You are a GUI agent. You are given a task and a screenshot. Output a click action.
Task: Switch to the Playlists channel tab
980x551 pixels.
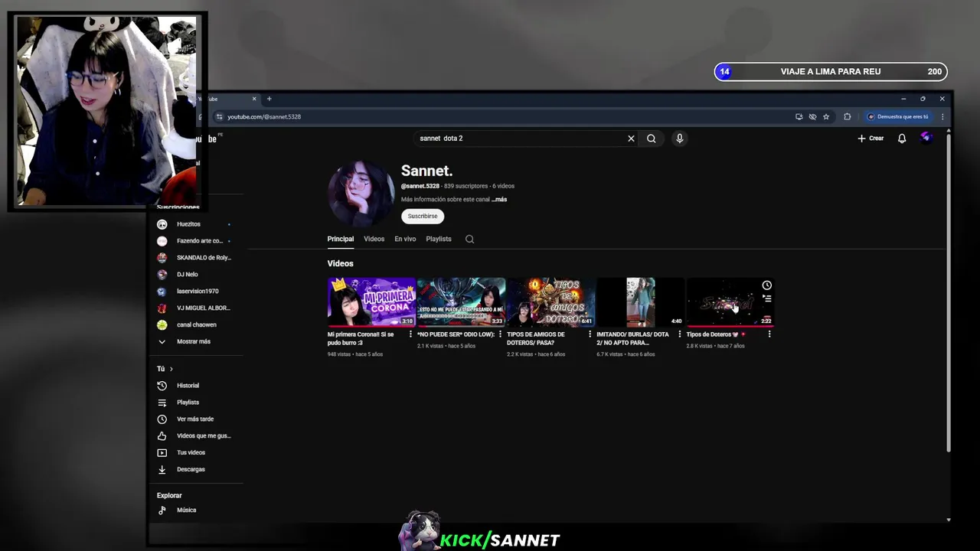pyautogui.click(x=439, y=239)
